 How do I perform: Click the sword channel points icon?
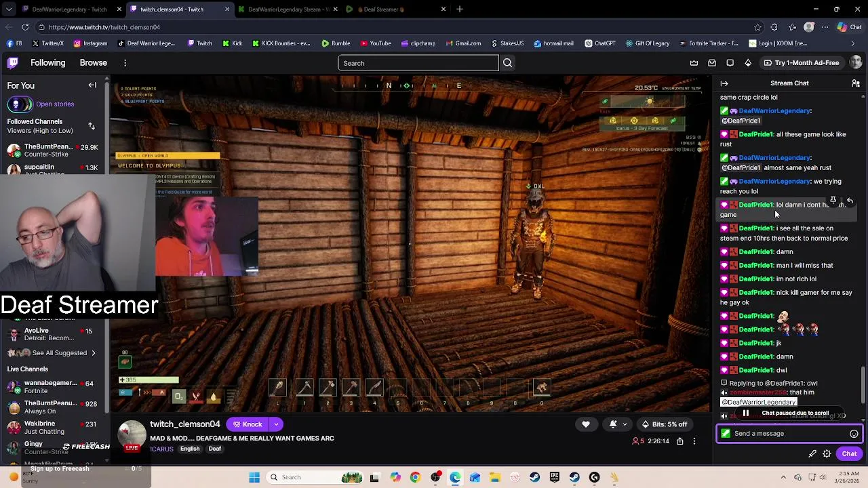tap(812, 454)
